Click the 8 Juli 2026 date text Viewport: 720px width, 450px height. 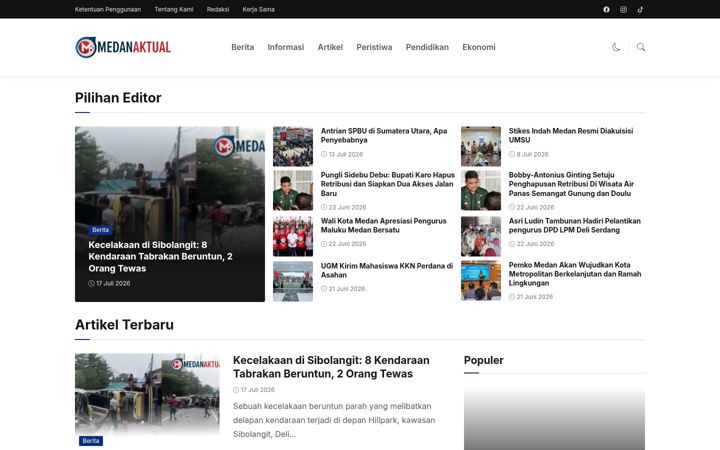(x=532, y=154)
